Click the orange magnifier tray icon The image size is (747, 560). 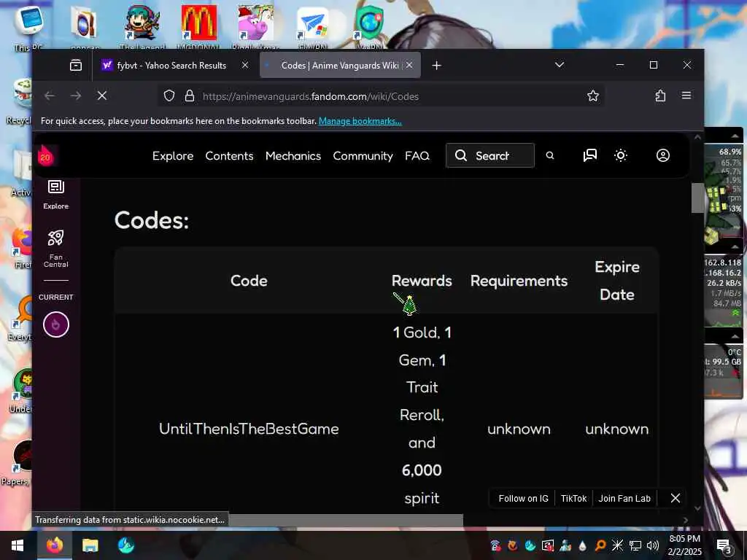click(x=600, y=545)
